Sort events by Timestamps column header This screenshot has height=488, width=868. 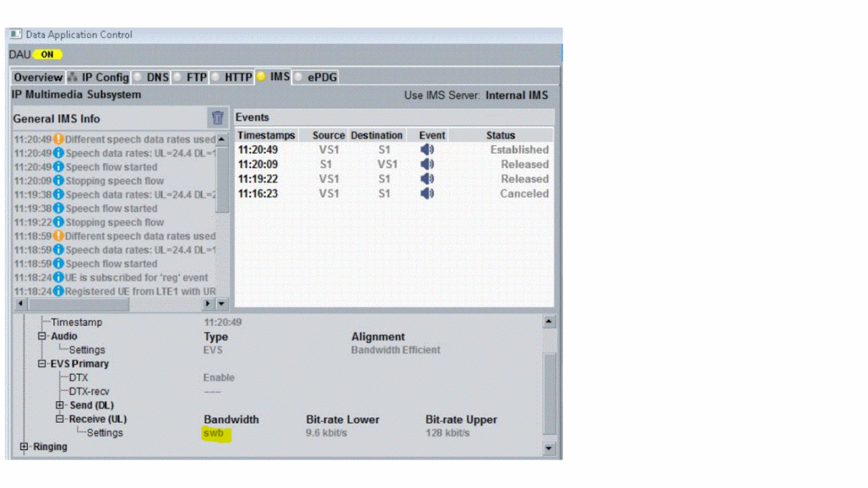[266, 136]
